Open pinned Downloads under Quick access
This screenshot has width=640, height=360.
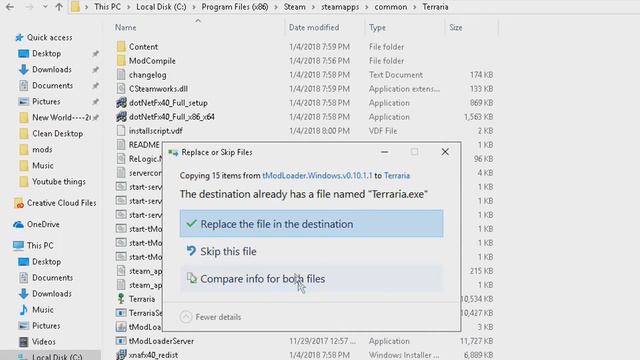click(x=52, y=69)
